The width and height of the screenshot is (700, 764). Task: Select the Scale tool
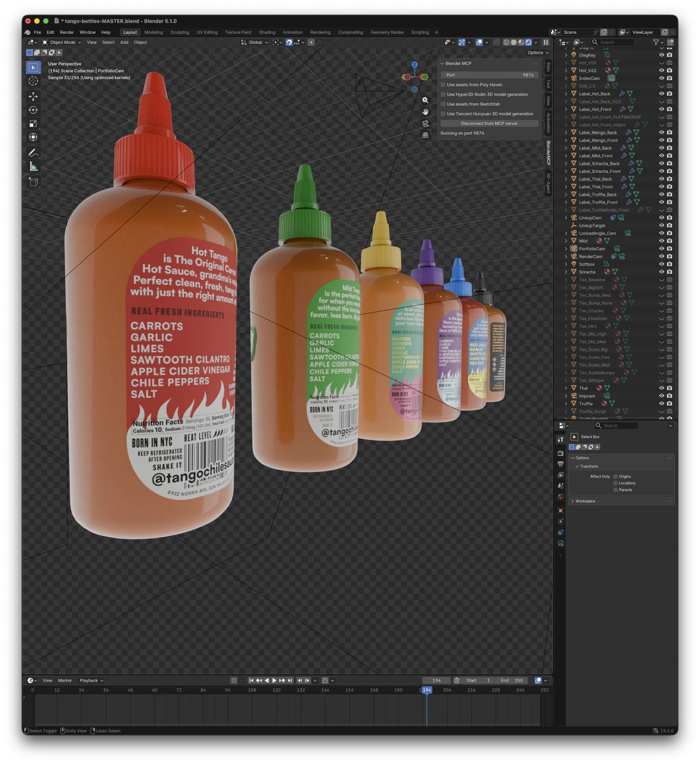33,124
